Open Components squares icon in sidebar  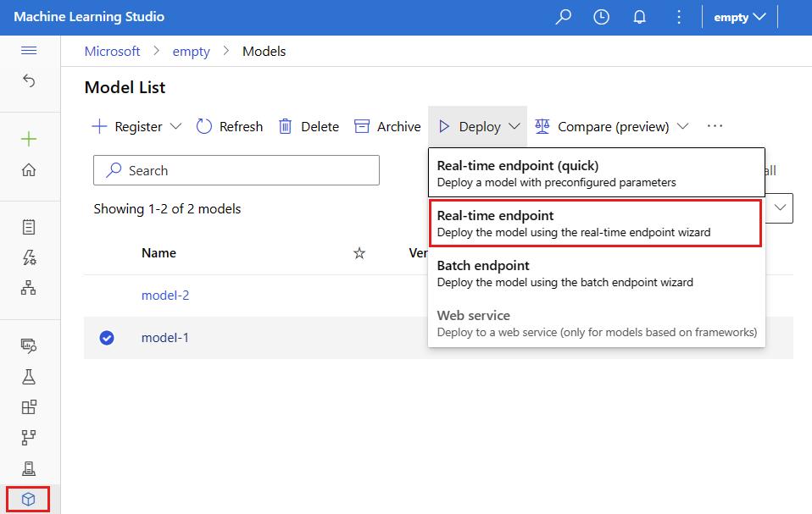click(29, 407)
